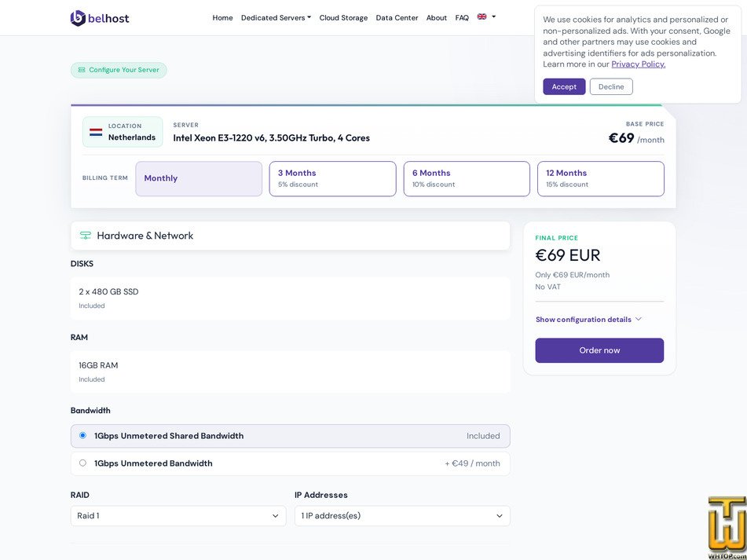Accept the cookie consent
Screen dimensions: 747x560
[x=564, y=86]
